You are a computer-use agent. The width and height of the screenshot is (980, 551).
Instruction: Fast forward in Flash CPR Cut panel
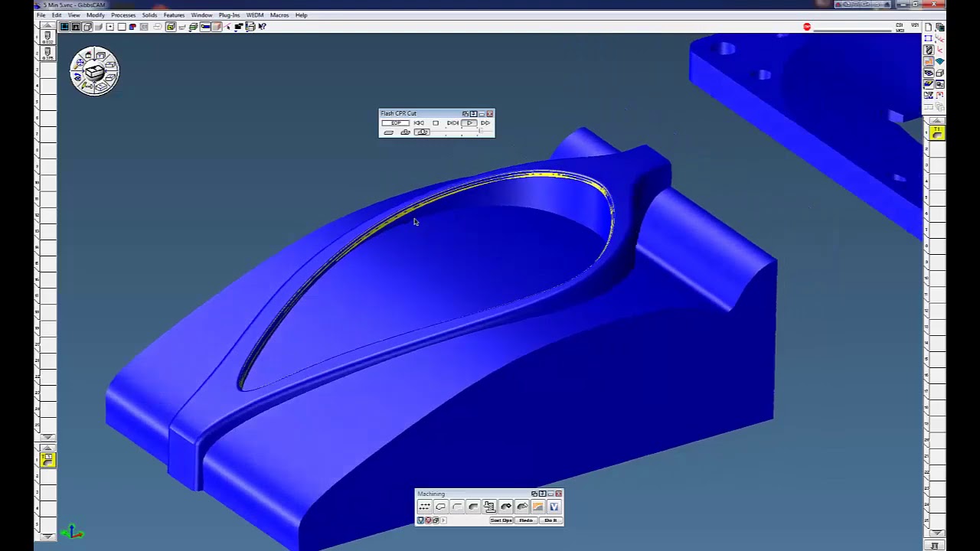click(x=485, y=123)
